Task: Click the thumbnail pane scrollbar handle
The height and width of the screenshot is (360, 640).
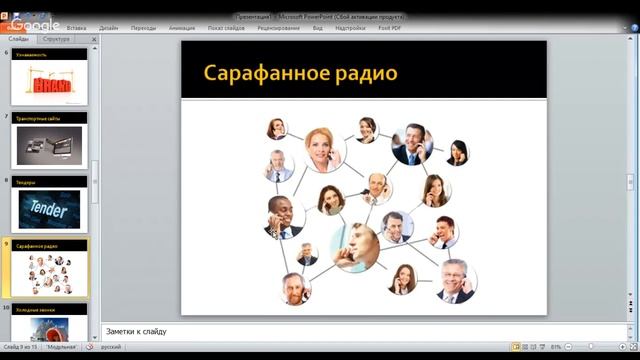Action: point(95,181)
